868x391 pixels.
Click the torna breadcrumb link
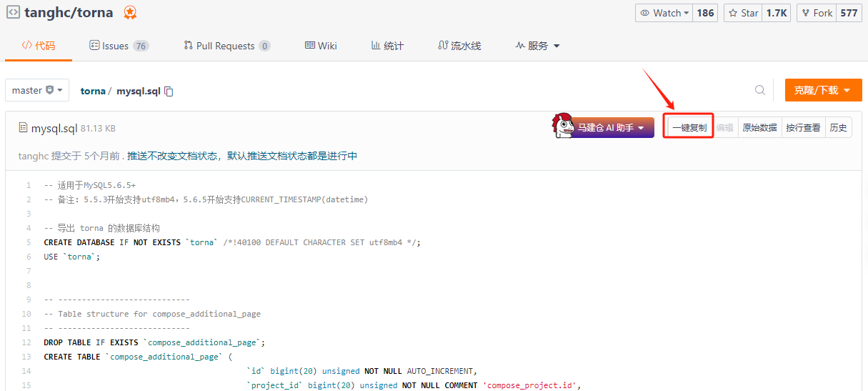(x=92, y=91)
